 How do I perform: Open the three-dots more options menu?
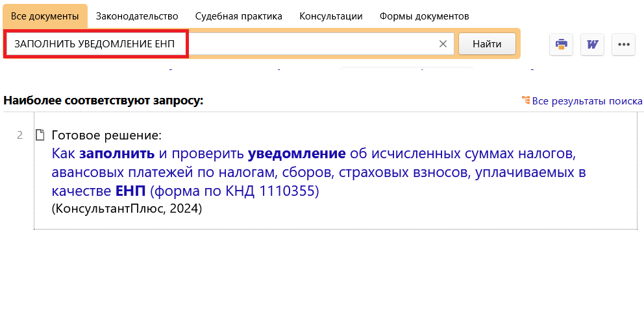(x=623, y=44)
